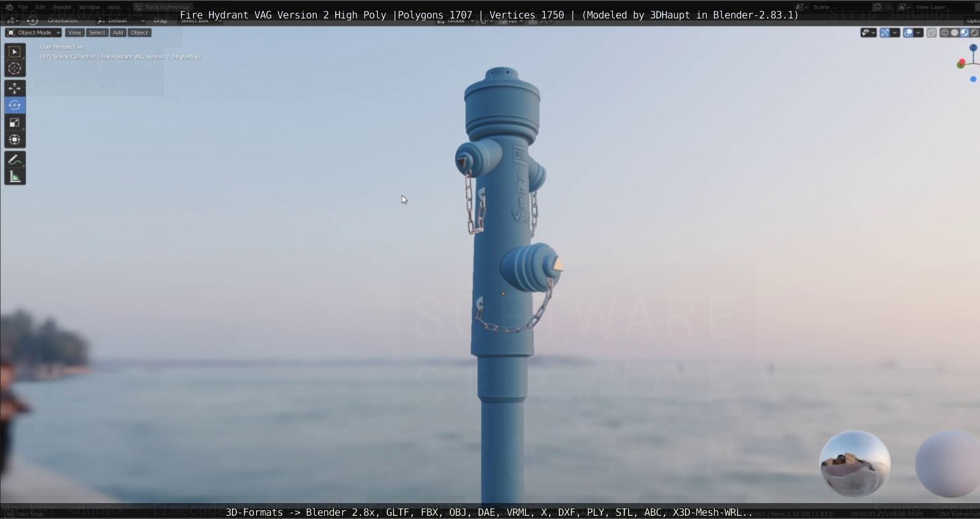Select the Transform tool
The image size is (980, 519).
15,139
